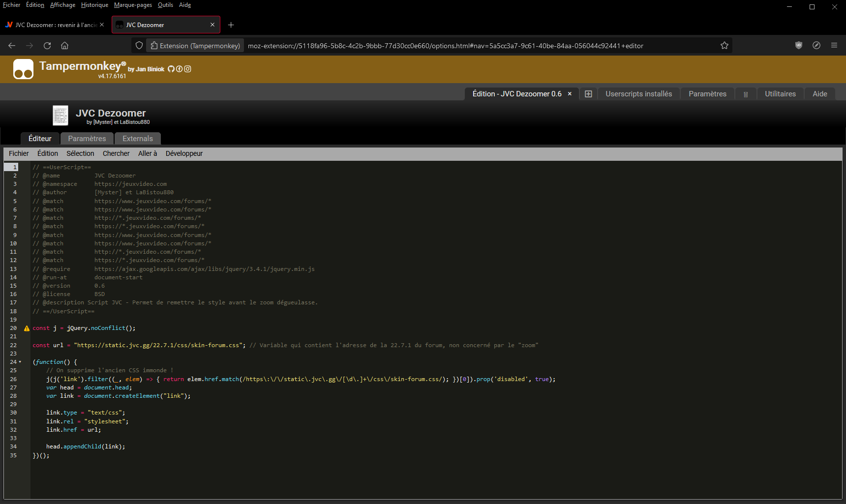This screenshot has width=846, height=504.
Task: Select the script Paramètres tab
Action: (87, 139)
